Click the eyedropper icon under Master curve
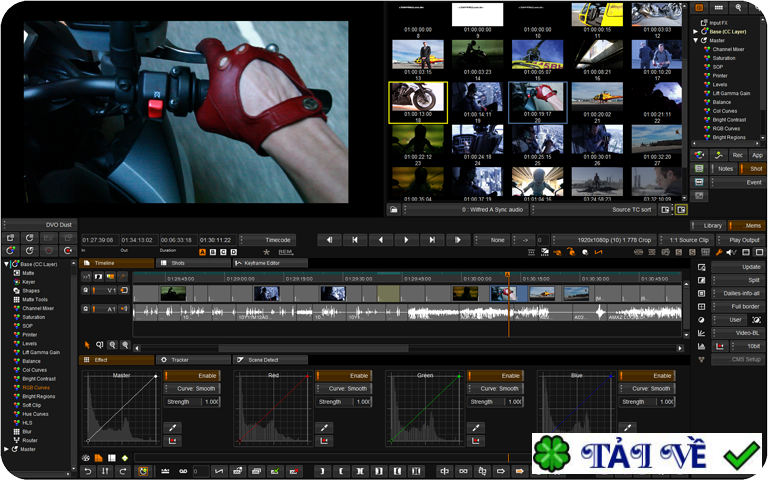Viewport: 768px width, 480px height. coord(171,427)
